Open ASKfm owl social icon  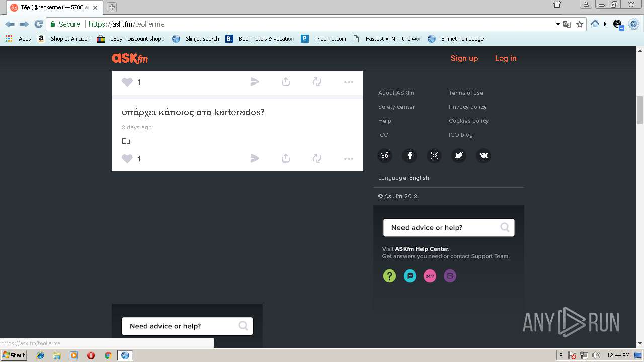[385, 156]
